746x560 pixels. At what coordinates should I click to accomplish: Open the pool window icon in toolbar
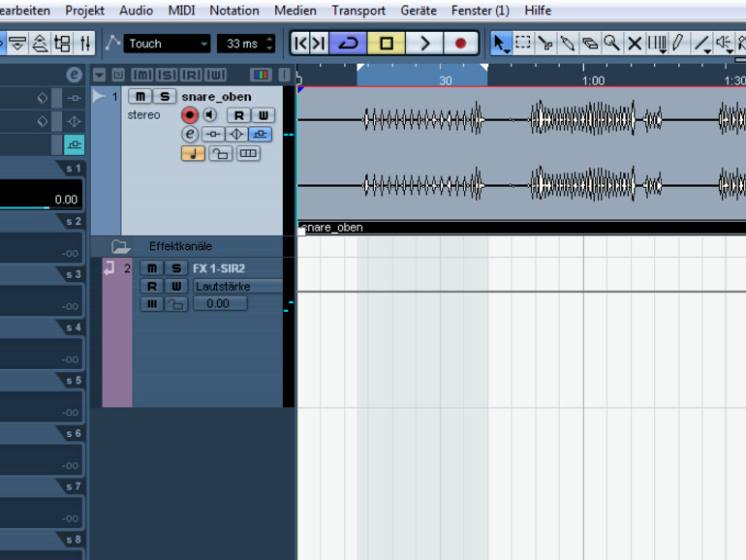63,44
